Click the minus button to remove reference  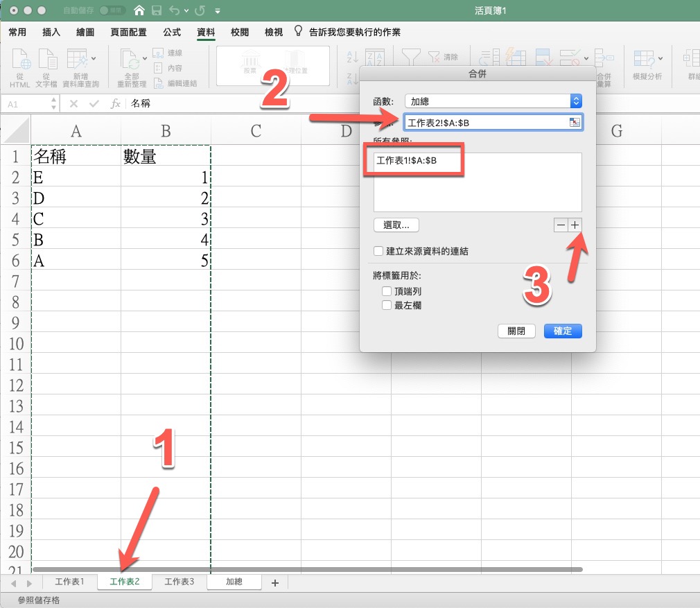coord(561,225)
